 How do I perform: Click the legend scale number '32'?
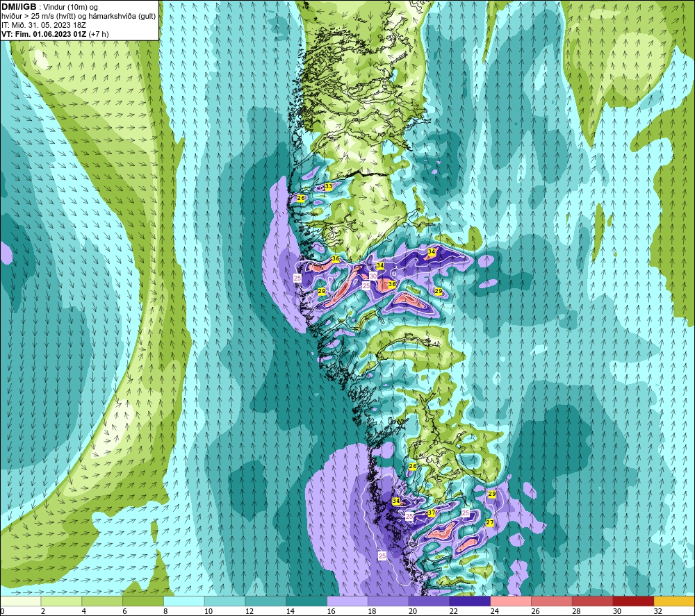click(x=658, y=611)
